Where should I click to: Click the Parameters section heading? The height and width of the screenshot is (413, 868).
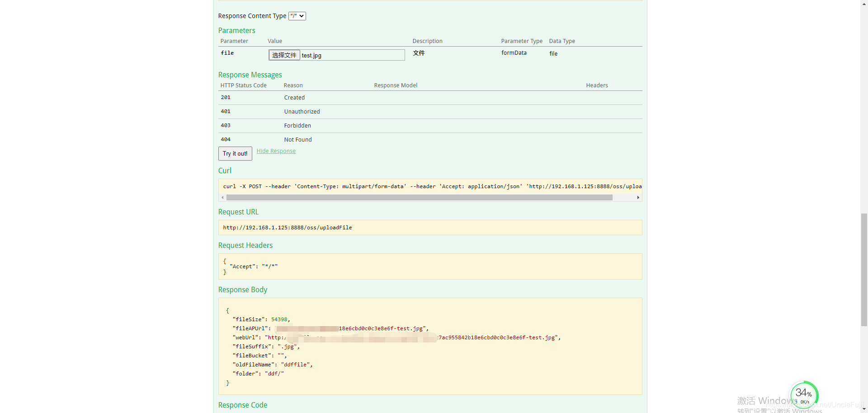(237, 30)
